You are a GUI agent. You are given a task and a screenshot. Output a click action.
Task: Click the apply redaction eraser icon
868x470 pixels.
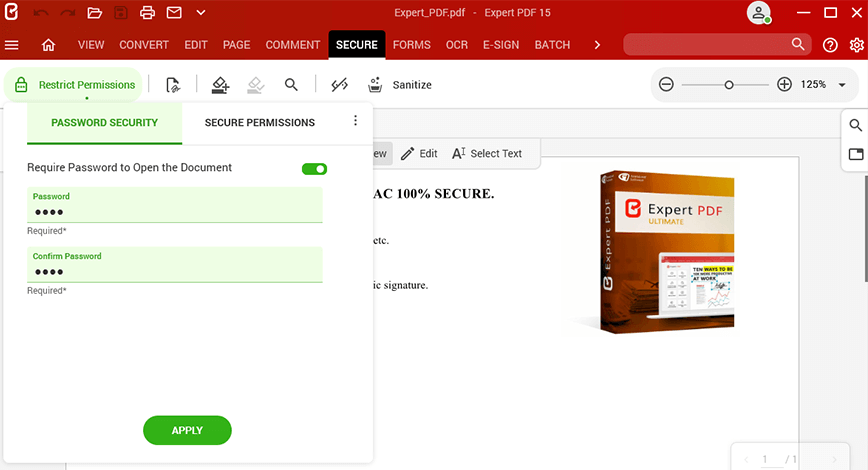coord(255,85)
